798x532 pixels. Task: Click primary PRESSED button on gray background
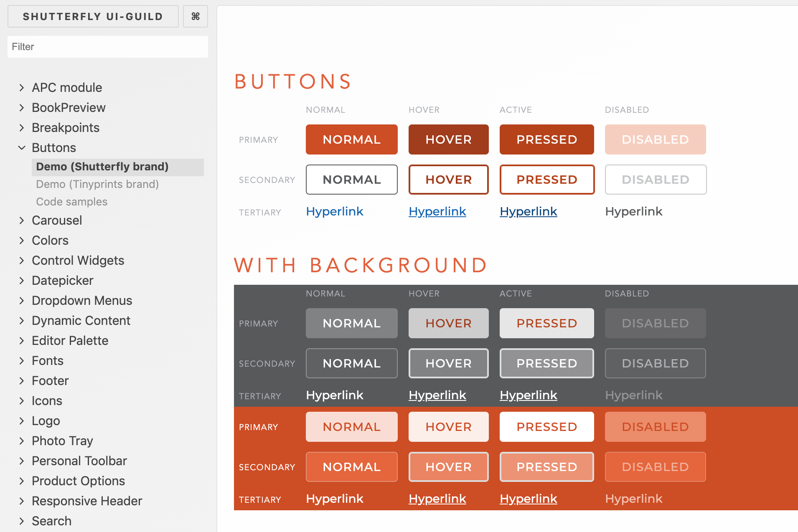click(547, 323)
